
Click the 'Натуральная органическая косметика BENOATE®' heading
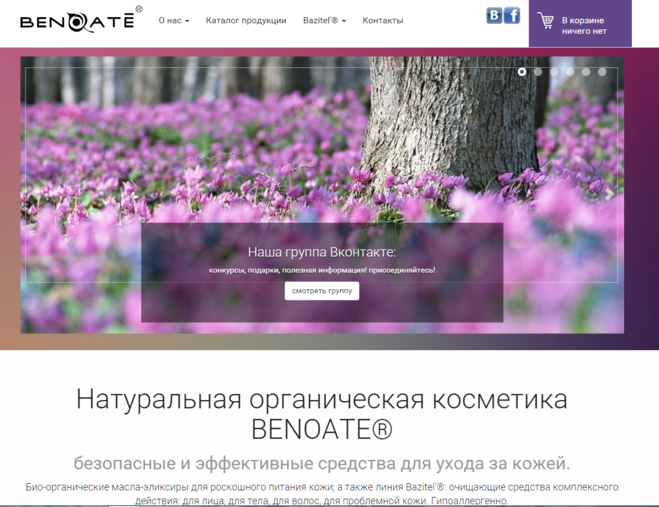tap(322, 414)
